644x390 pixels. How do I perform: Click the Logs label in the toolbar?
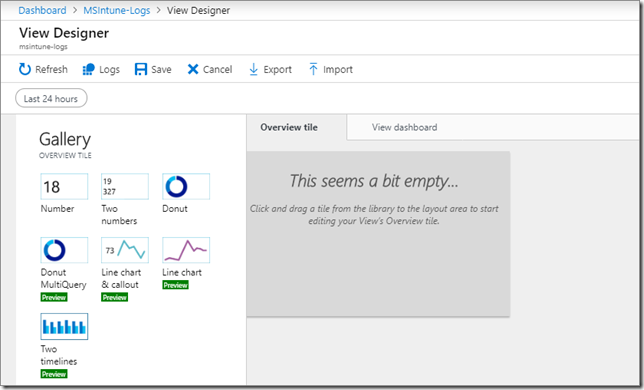click(x=109, y=69)
